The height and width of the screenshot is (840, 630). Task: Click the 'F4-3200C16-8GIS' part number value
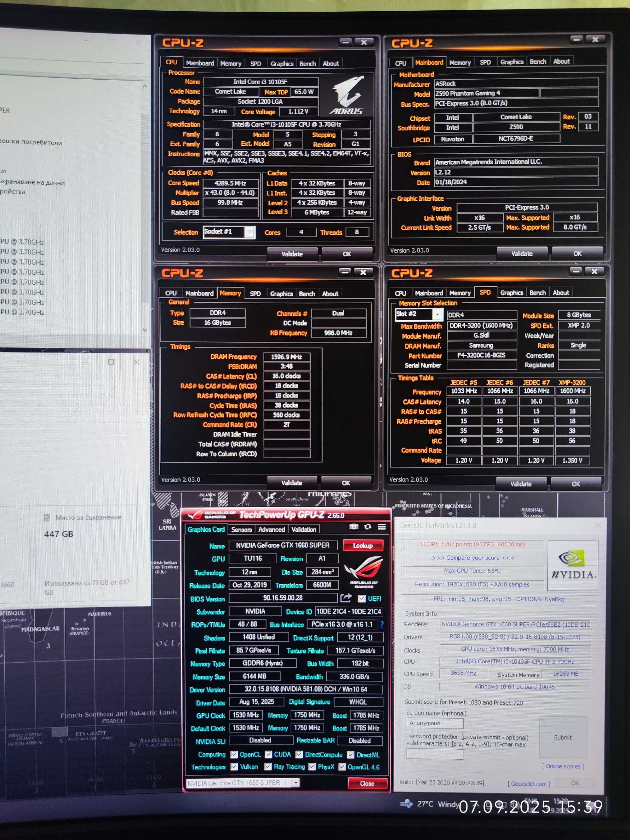click(482, 355)
